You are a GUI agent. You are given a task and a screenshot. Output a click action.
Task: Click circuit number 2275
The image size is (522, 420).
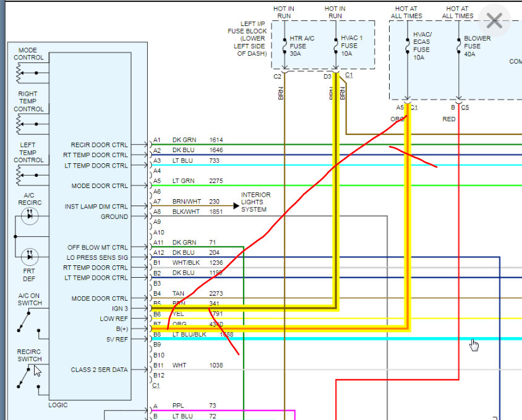[216, 181]
